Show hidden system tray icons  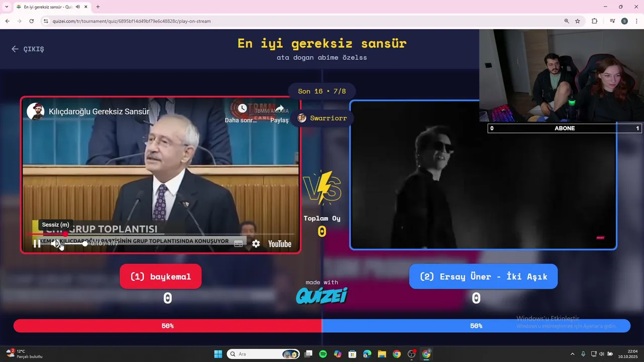572,354
